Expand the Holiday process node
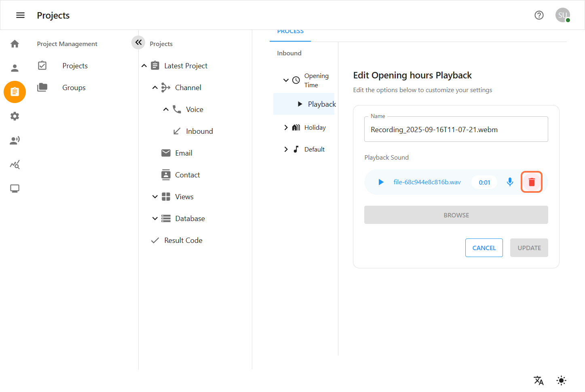 (x=286, y=128)
